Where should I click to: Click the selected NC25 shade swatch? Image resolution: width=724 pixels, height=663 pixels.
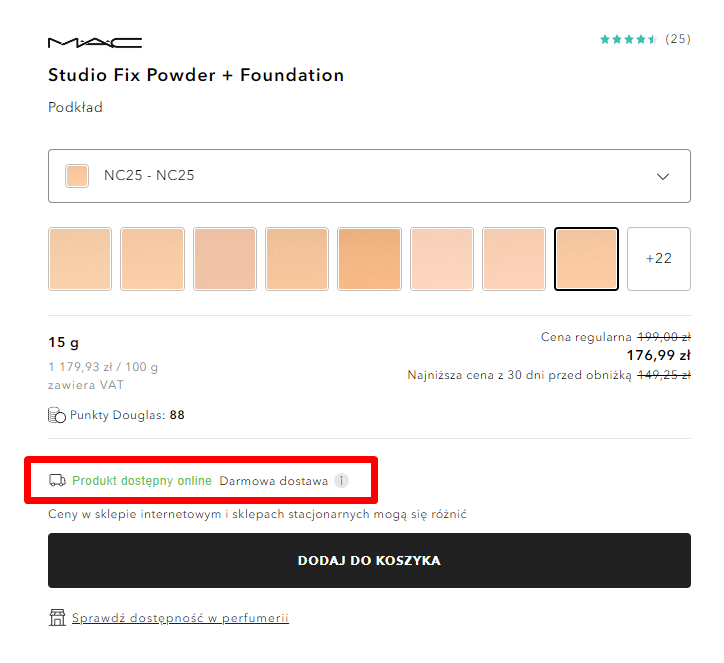pyautogui.click(x=586, y=259)
